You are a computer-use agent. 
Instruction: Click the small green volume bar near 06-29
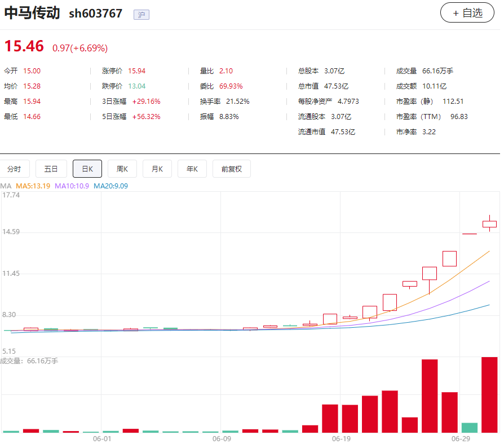pyautogui.click(x=470, y=428)
